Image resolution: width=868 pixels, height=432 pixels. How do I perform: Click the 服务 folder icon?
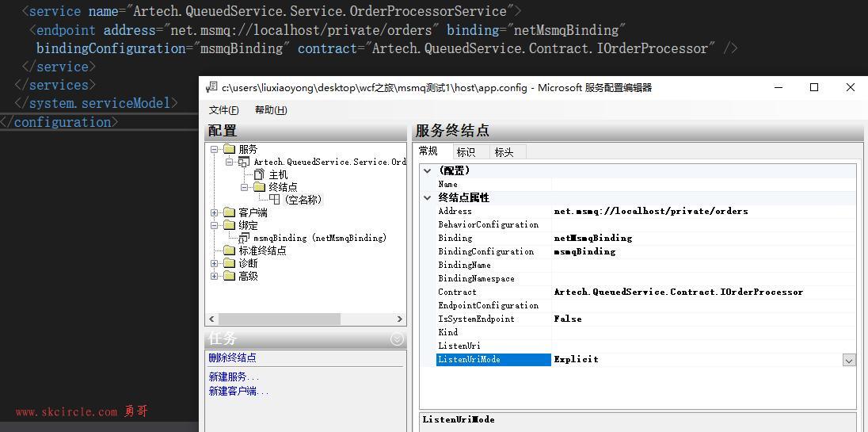pyautogui.click(x=229, y=149)
